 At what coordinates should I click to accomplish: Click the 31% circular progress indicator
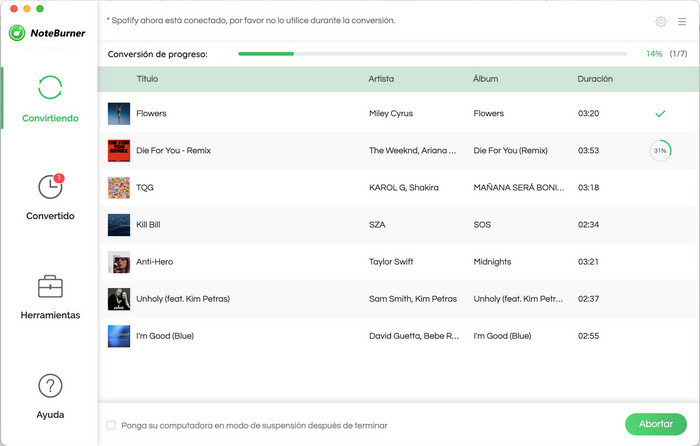(x=660, y=150)
